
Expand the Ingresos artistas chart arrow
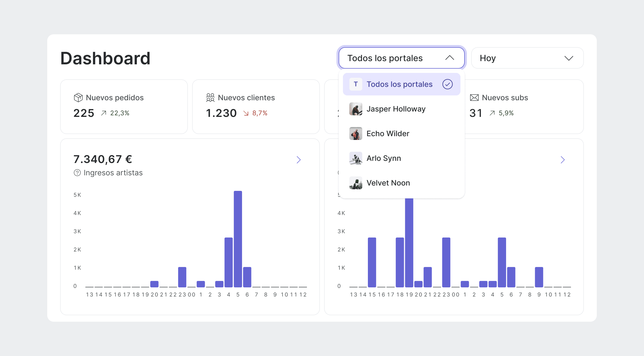coord(298,160)
